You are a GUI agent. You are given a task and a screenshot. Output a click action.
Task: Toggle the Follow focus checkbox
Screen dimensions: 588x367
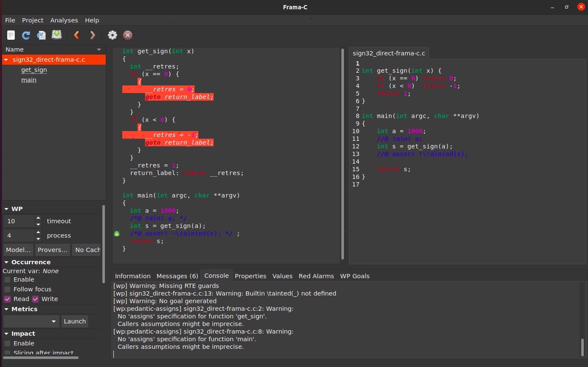click(x=8, y=289)
